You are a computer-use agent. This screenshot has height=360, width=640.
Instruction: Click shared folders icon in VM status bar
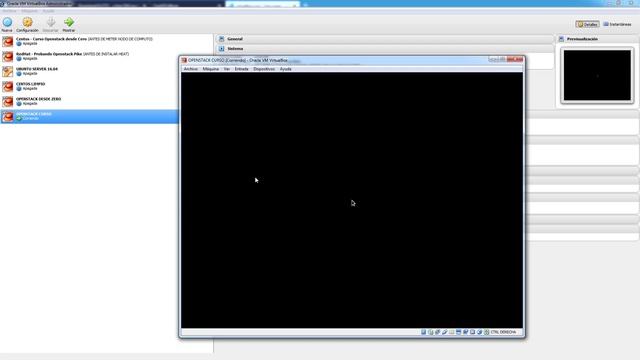[x=451, y=332]
